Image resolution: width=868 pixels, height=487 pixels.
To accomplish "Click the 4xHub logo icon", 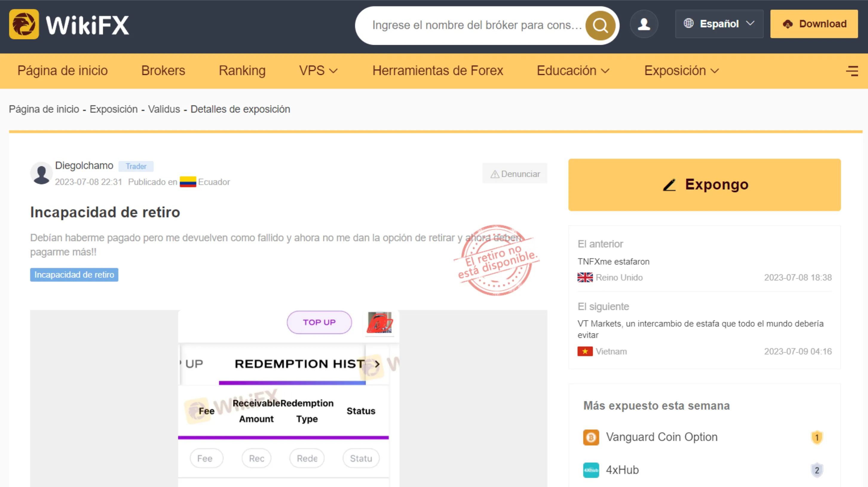I will (591, 470).
